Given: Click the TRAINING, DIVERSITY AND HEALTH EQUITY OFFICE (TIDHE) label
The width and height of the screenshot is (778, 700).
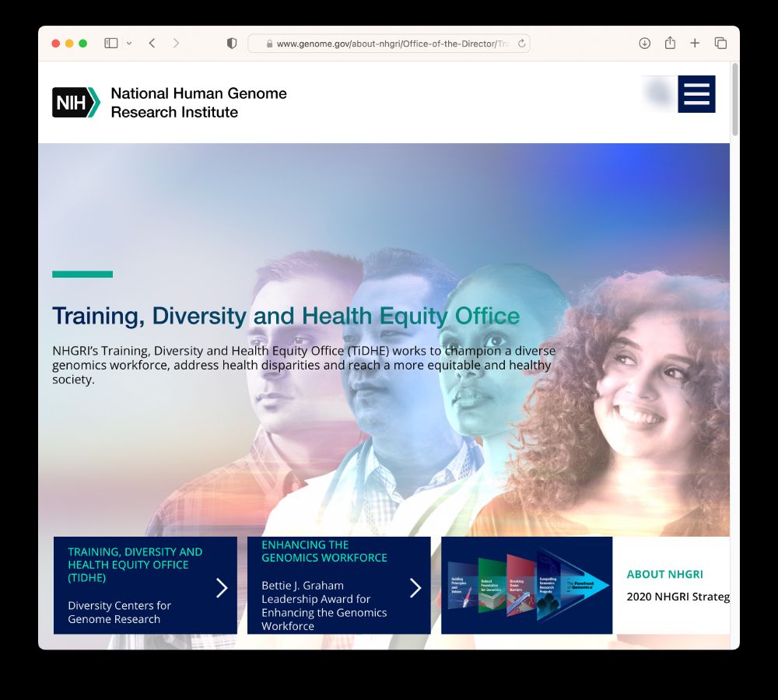Looking at the screenshot, I should 135,565.
